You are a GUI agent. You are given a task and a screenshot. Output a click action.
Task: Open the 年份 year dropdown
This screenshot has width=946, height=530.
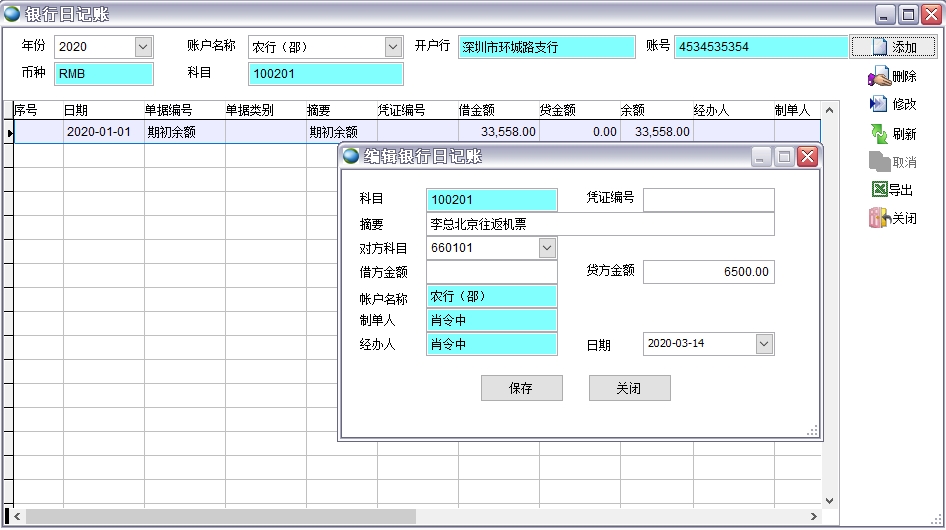[x=142, y=47]
